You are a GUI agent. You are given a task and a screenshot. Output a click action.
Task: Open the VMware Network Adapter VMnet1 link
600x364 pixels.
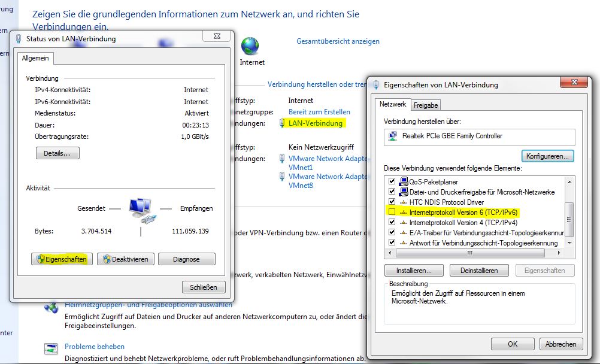point(328,163)
